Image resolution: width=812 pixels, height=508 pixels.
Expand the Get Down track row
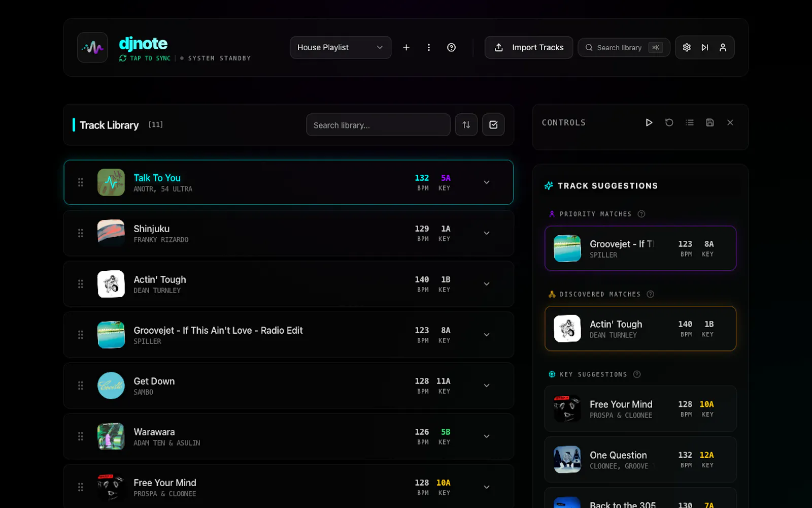[486, 386]
